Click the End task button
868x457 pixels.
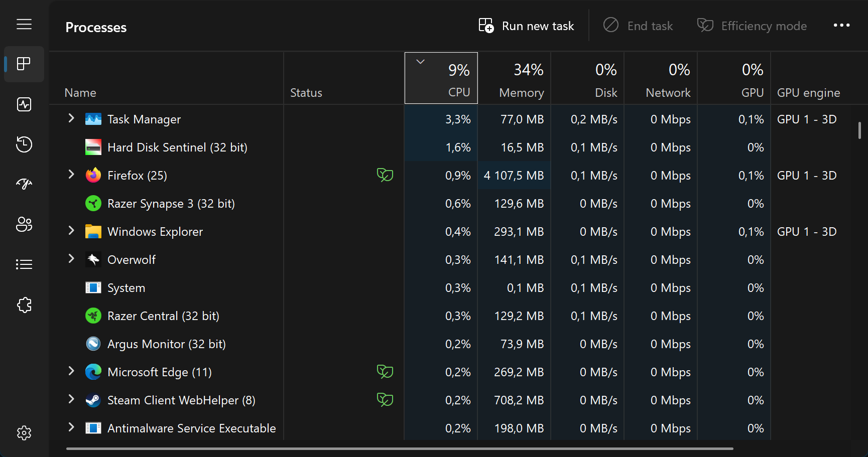pos(638,26)
